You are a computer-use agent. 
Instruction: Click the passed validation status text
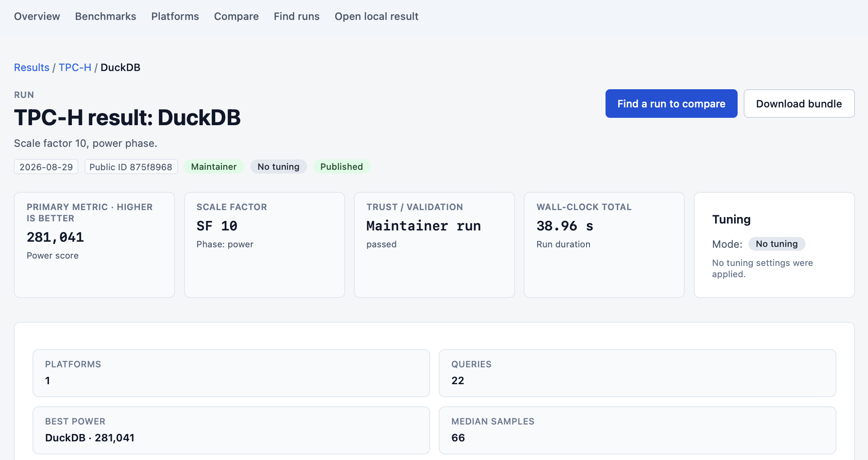pyautogui.click(x=382, y=244)
